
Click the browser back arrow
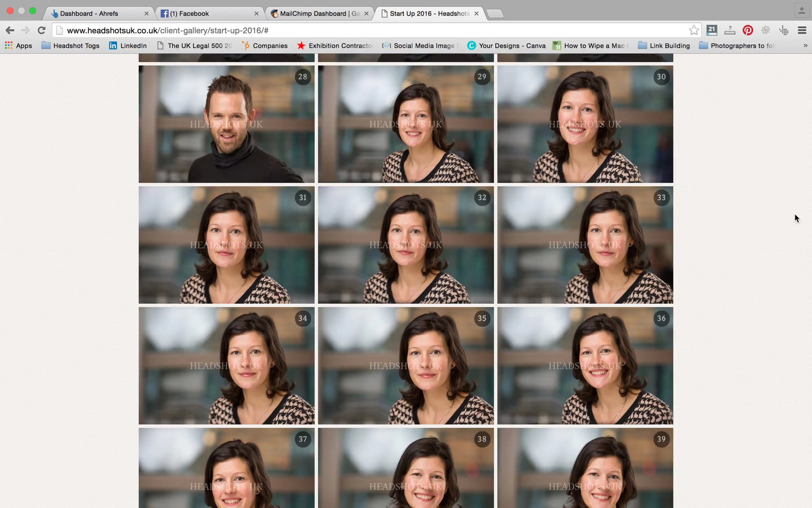click(10, 30)
